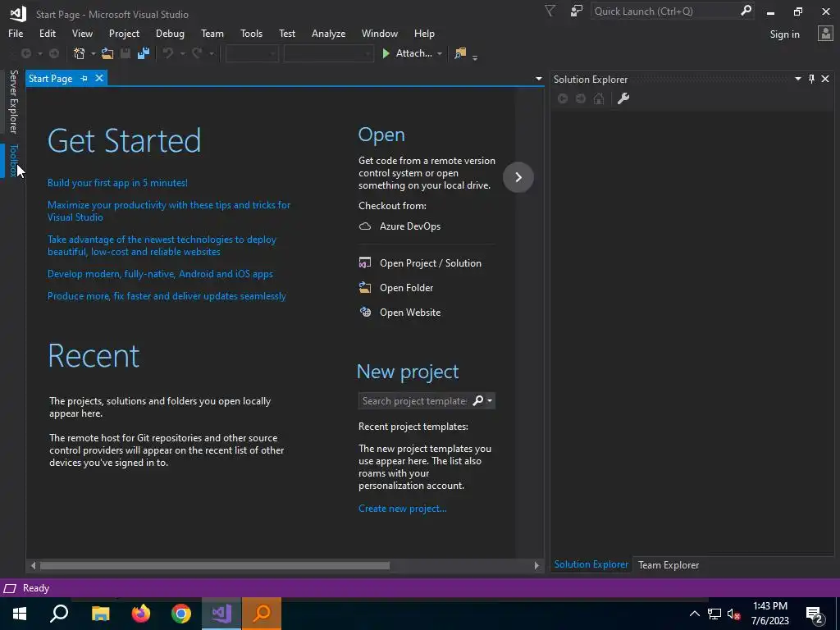840x630 pixels.
Task: Launch Google Chrome from the taskbar
Action: coord(181,614)
